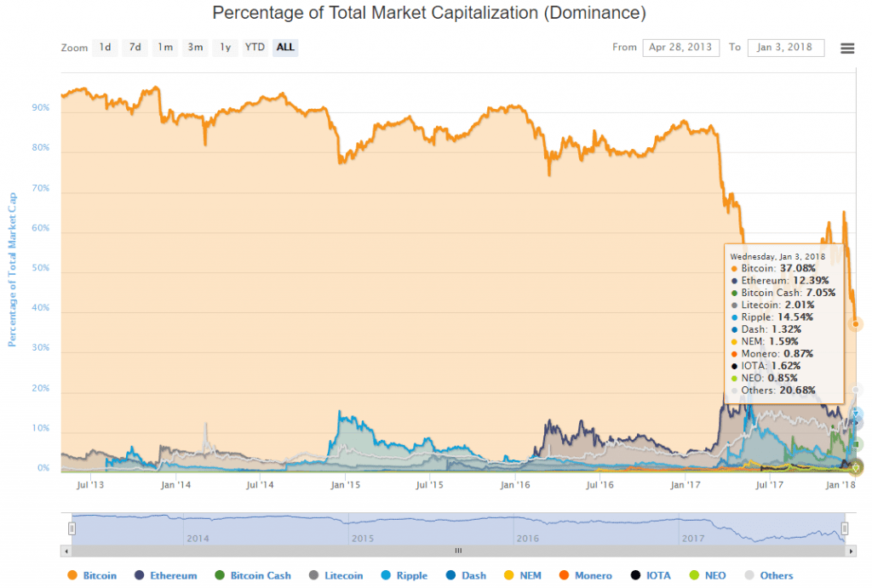Click the From date field
Viewport: 872px width, 588px height.
[680, 48]
